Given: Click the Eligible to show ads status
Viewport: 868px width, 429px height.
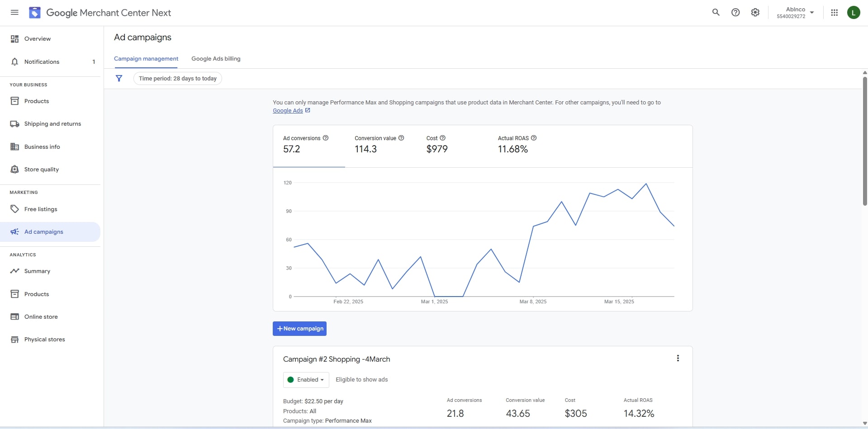Looking at the screenshot, I should click(x=362, y=380).
